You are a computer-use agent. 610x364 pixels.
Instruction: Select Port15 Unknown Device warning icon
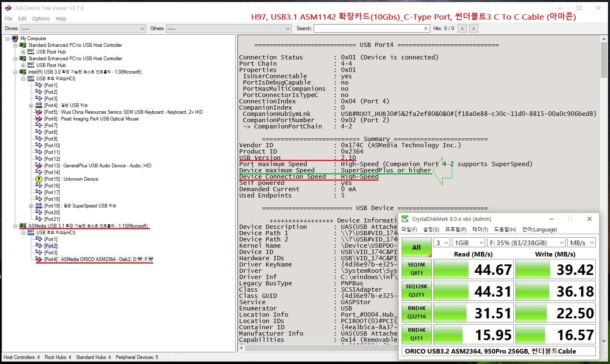pos(38,179)
